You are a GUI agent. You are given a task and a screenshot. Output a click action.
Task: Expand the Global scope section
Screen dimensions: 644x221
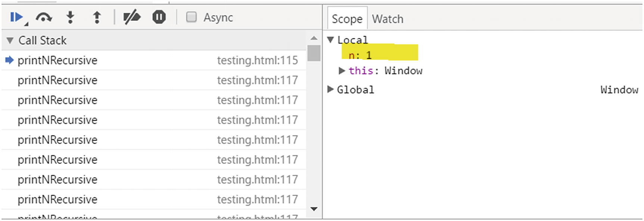[x=330, y=89]
